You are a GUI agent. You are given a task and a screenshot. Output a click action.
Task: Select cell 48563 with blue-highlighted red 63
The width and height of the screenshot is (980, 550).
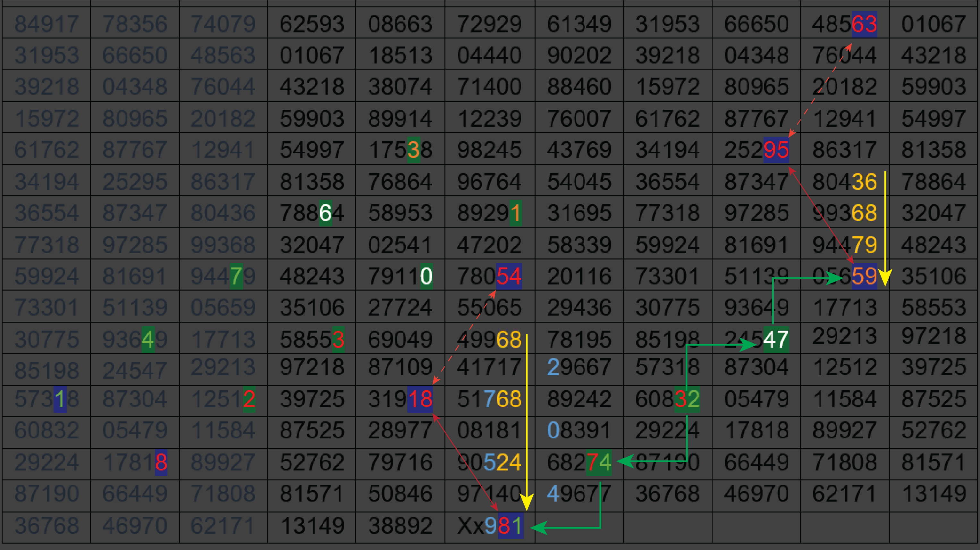pos(844,24)
